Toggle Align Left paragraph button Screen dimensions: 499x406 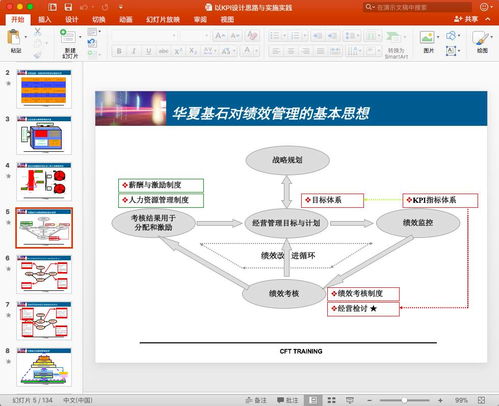coord(276,51)
